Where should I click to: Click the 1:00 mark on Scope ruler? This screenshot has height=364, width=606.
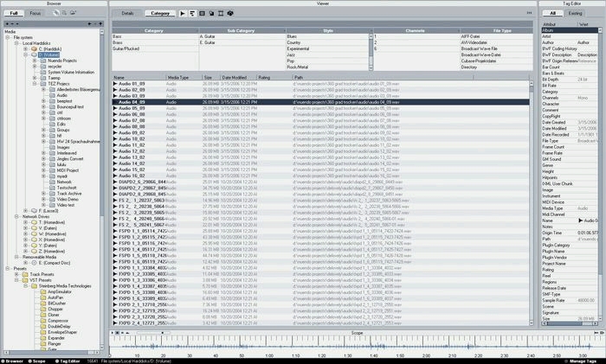coord(269,355)
